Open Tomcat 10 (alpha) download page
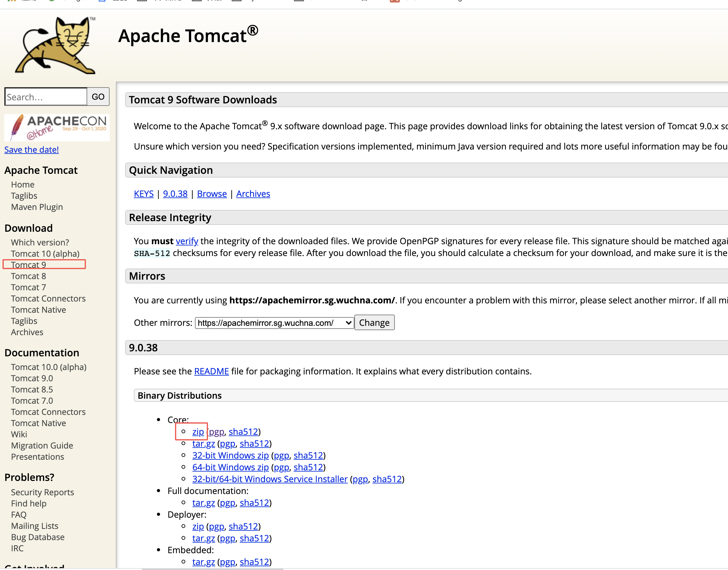728x570 pixels. [x=45, y=254]
